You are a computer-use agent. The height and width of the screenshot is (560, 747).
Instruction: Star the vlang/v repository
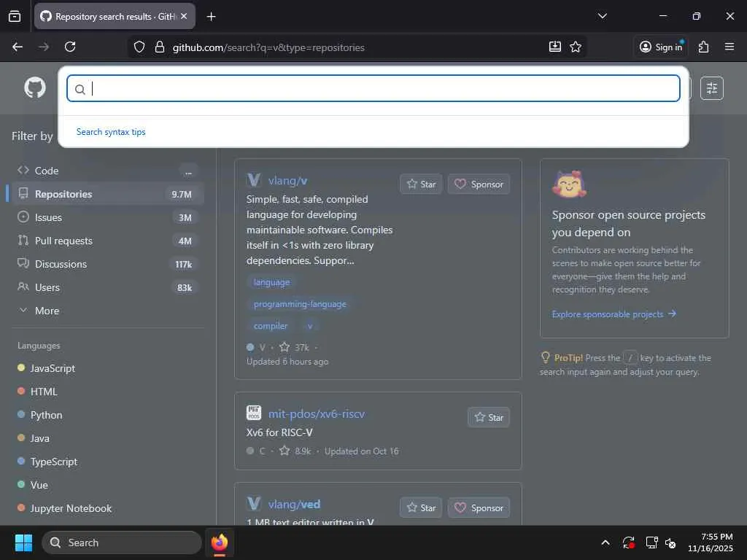point(421,184)
